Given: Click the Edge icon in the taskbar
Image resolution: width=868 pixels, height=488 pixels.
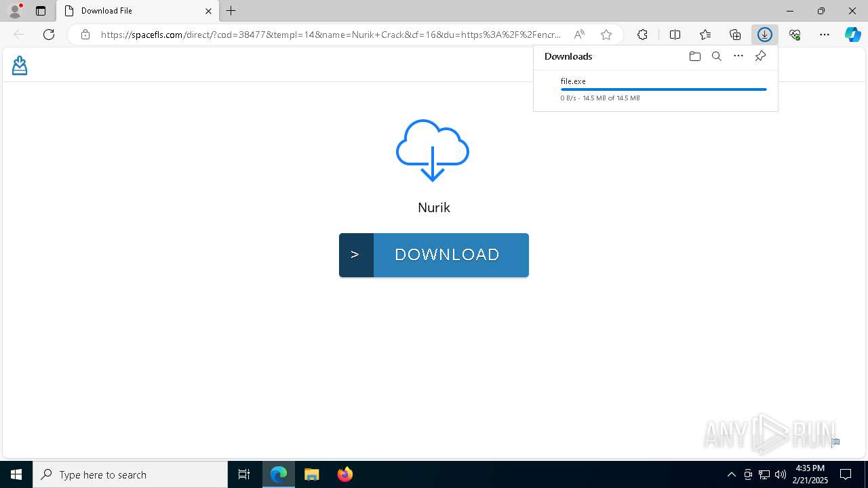Looking at the screenshot, I should [279, 474].
